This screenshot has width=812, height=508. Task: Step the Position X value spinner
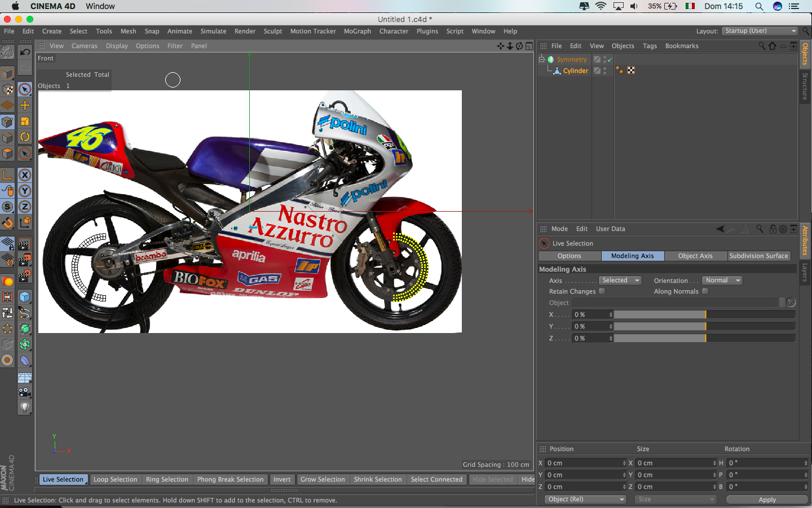click(x=624, y=463)
